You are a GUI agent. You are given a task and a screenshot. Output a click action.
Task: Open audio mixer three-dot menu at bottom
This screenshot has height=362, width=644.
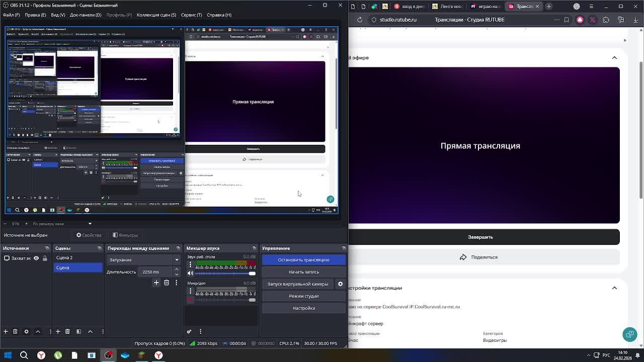[x=200, y=331]
